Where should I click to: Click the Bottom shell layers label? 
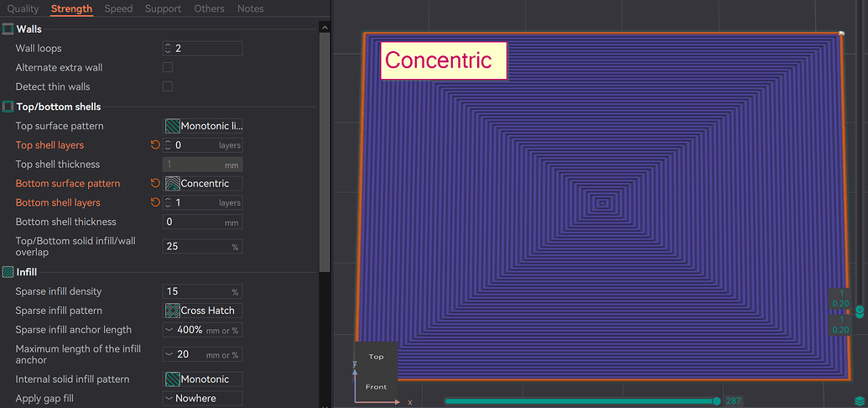click(58, 202)
